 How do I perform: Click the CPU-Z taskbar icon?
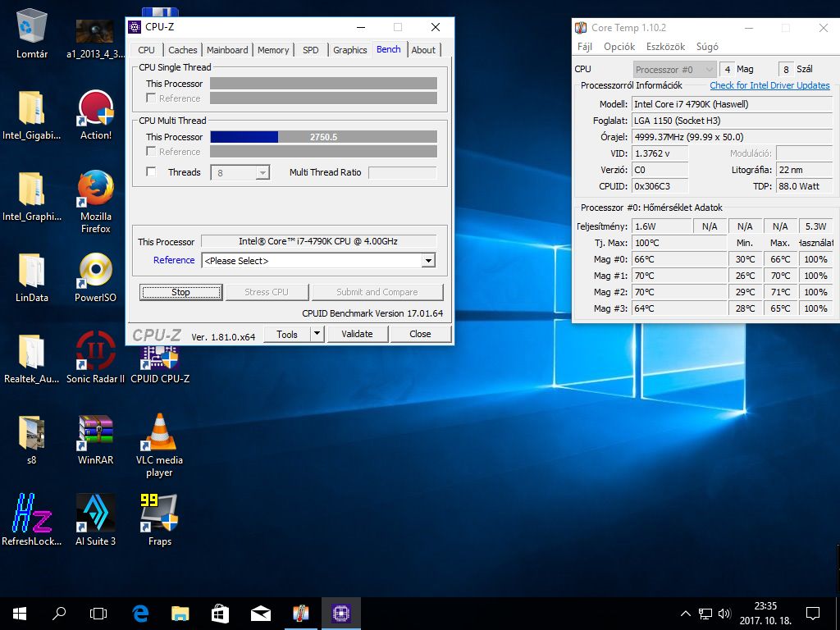click(x=340, y=614)
